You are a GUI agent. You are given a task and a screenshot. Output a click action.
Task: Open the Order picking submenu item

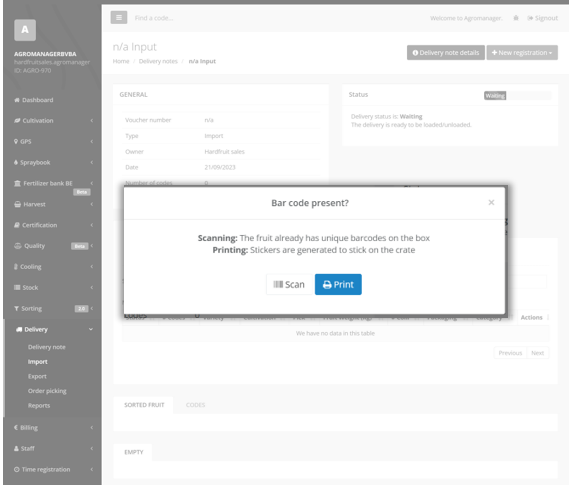[x=47, y=391]
